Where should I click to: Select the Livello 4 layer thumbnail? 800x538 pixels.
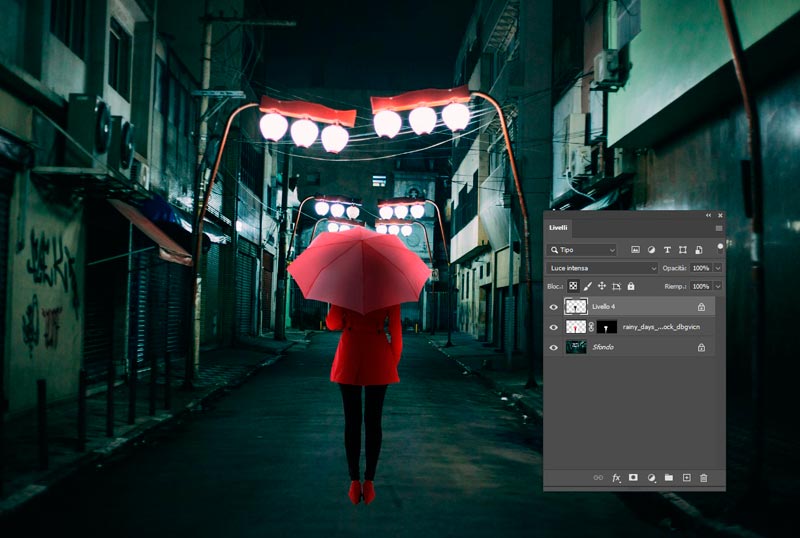point(576,307)
